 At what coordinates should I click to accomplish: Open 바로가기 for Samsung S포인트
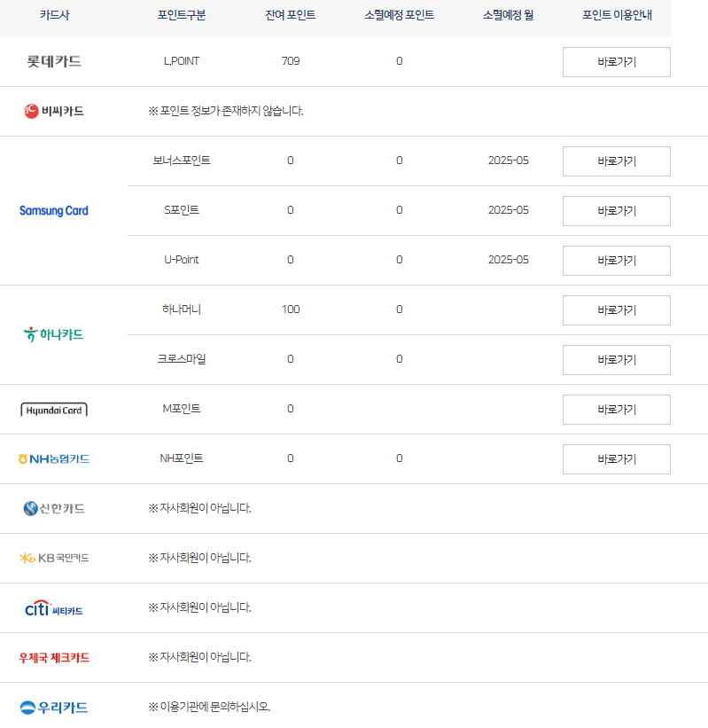(x=616, y=211)
